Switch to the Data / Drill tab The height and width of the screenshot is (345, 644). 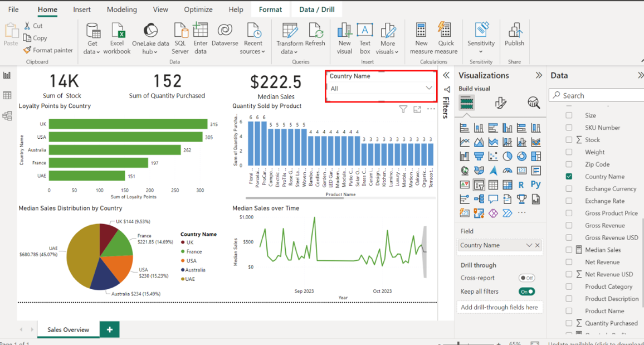pyautogui.click(x=316, y=9)
